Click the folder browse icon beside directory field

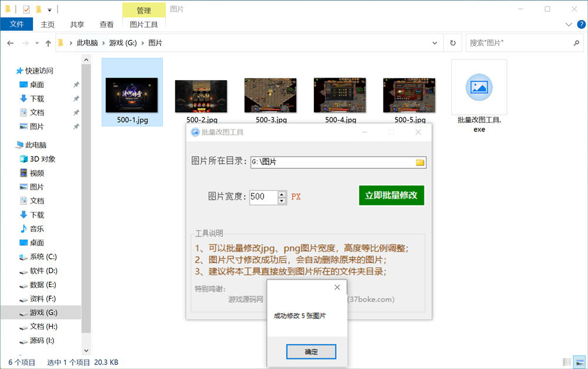[420, 162]
